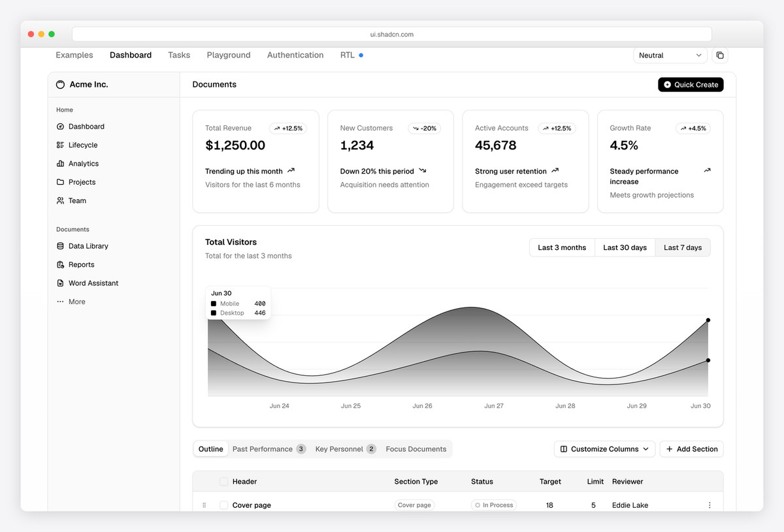Open the Authentication nav item

pos(295,55)
